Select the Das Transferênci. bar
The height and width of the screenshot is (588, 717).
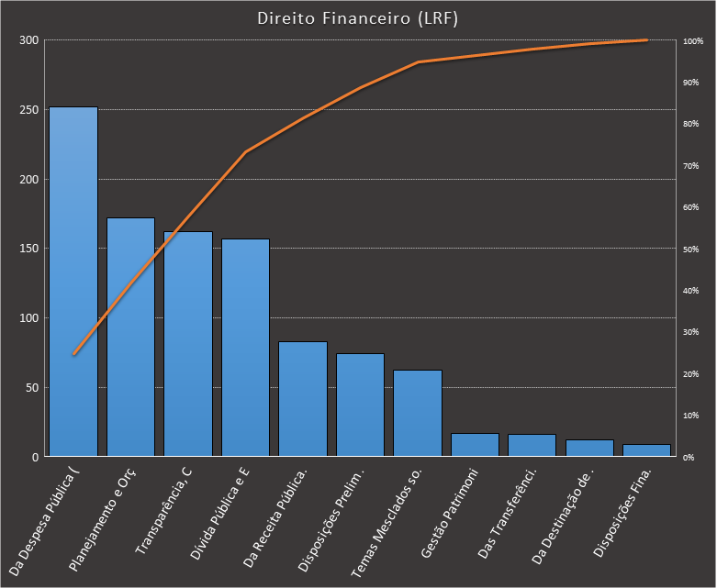(x=532, y=445)
